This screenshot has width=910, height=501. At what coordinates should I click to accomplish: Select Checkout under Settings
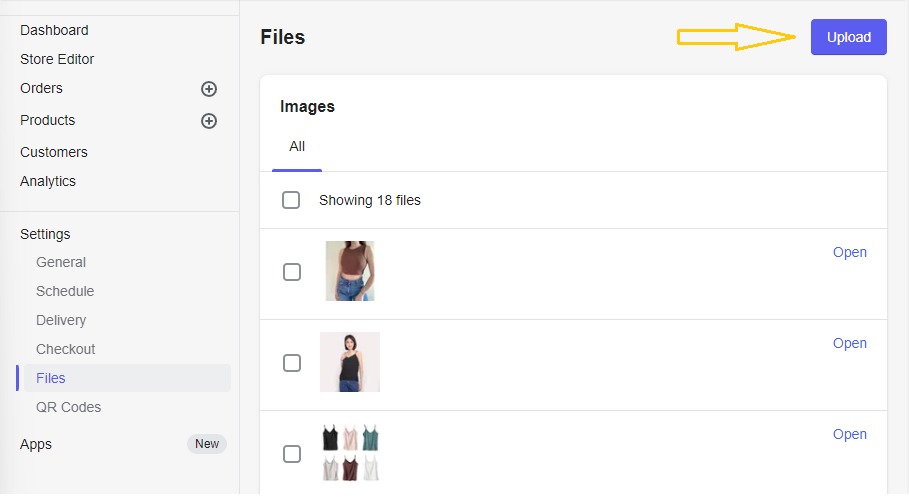(66, 349)
